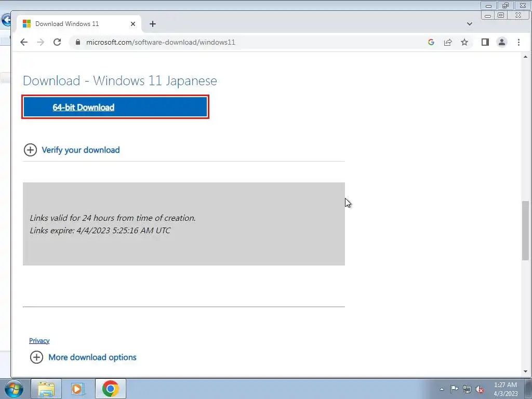Click the page scrollbar thumb
532x399 pixels.
click(525, 231)
